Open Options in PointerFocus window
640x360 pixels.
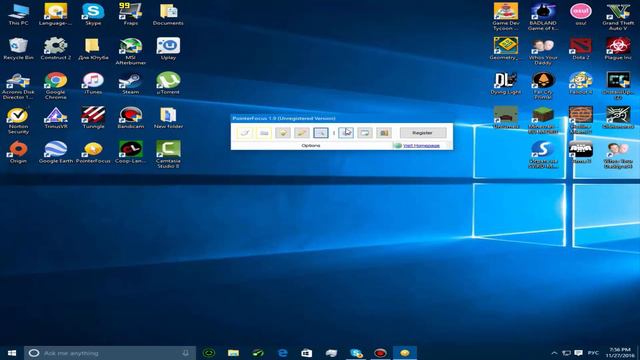pyautogui.click(x=311, y=145)
